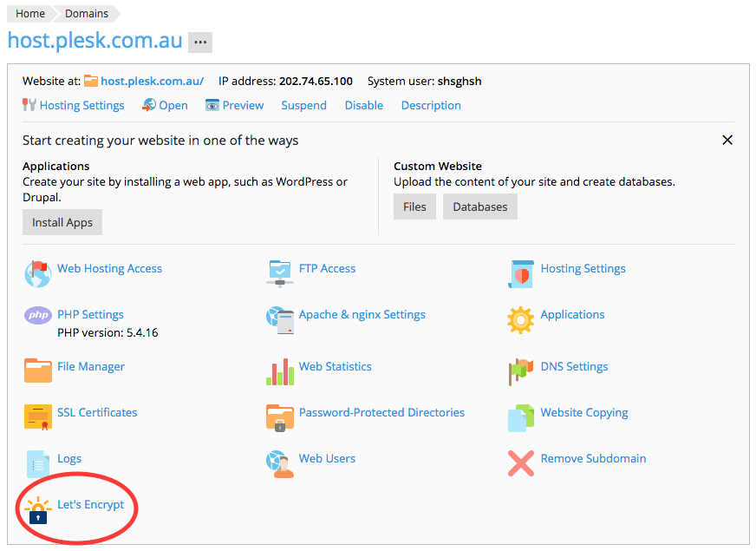Go to Home breadcrumb

click(29, 14)
